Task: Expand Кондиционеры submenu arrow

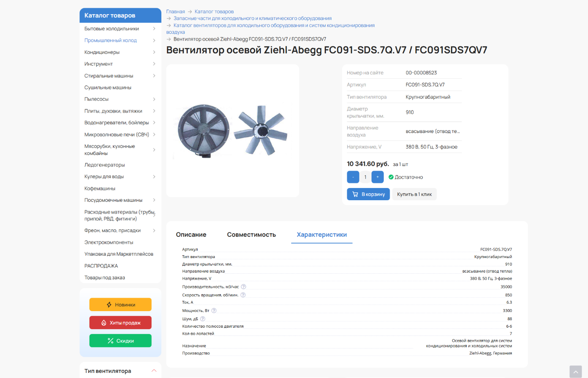Action: (154, 52)
